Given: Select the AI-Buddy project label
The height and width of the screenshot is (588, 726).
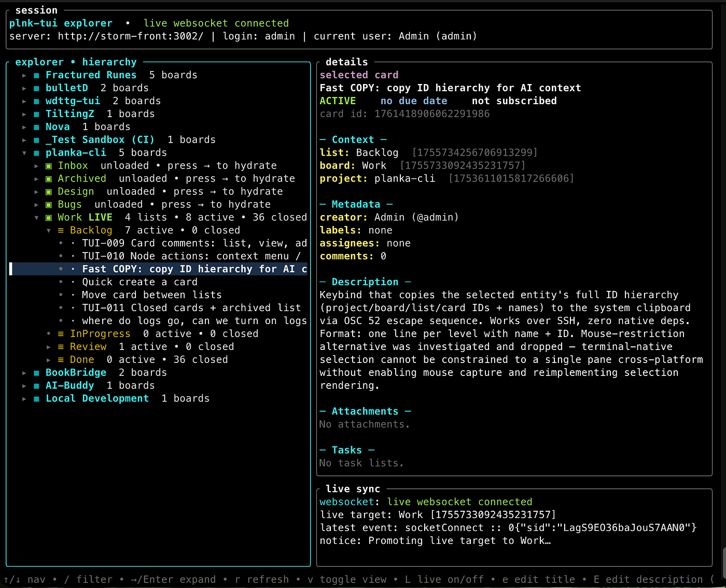Looking at the screenshot, I should [x=70, y=386].
